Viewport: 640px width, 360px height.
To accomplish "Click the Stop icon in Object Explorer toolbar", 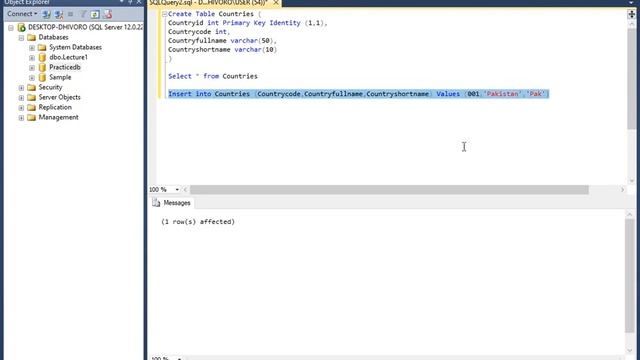I will (x=70, y=14).
